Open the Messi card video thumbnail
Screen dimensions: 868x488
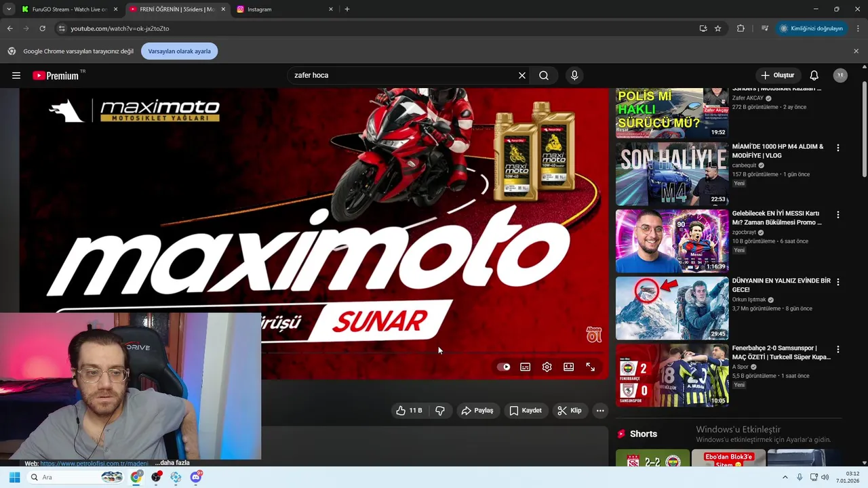click(x=672, y=241)
